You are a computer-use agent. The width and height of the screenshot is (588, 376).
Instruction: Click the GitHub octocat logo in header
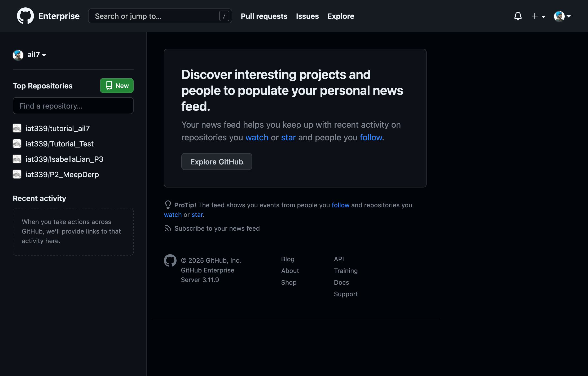pyautogui.click(x=25, y=16)
